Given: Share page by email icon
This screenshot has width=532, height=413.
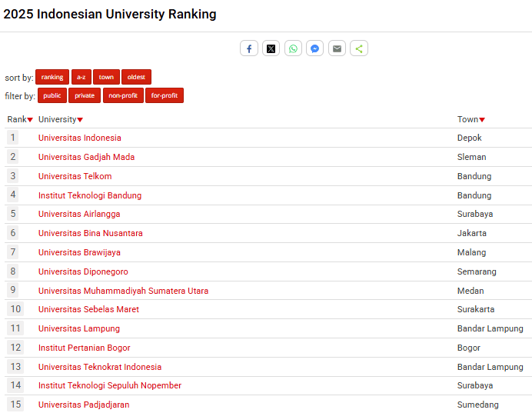Looking at the screenshot, I should [x=337, y=48].
